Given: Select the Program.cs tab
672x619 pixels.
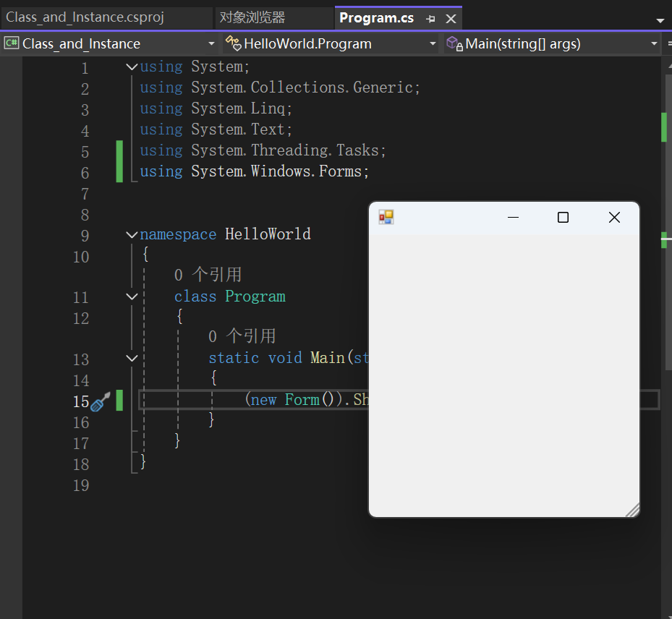Looking at the screenshot, I should coord(377,18).
